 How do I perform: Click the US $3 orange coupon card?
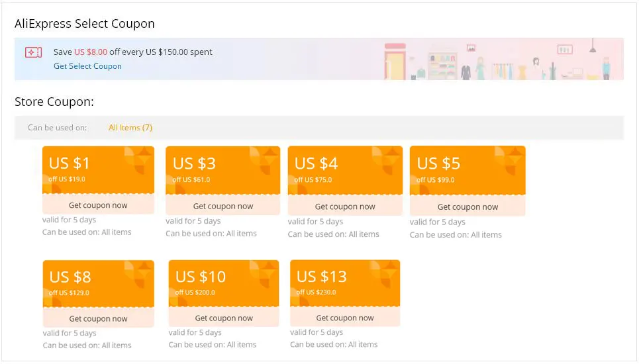[222, 170]
